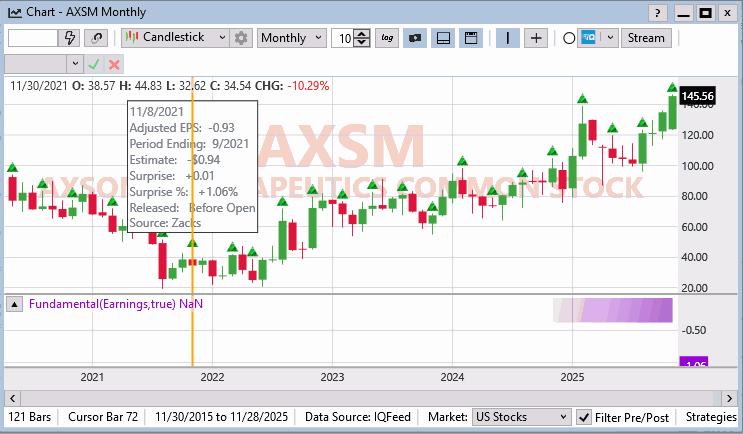Click the green checkmark accept button
Screen dimensions: 743x434
point(94,64)
